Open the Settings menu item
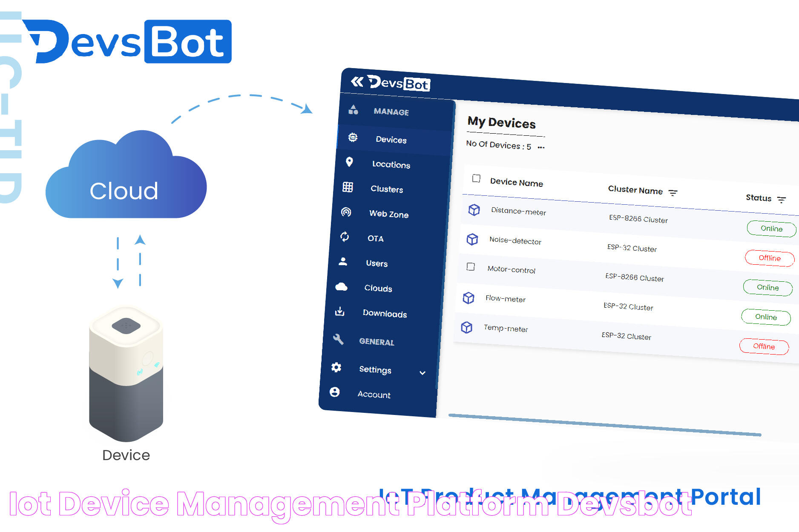This screenshot has width=799, height=532. pos(375,369)
